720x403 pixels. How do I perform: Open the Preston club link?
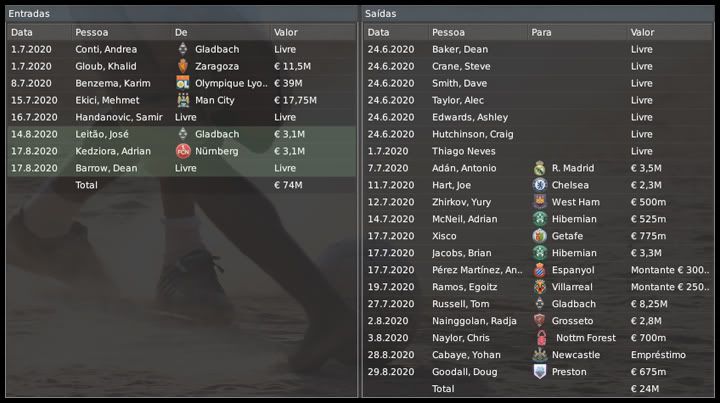(568, 372)
